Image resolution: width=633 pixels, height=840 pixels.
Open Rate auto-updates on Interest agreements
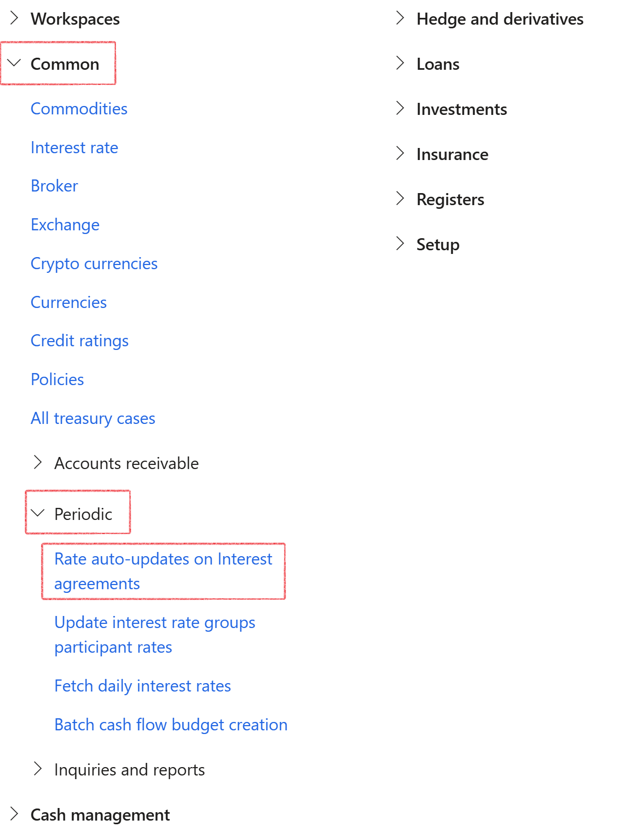pyautogui.click(x=163, y=571)
